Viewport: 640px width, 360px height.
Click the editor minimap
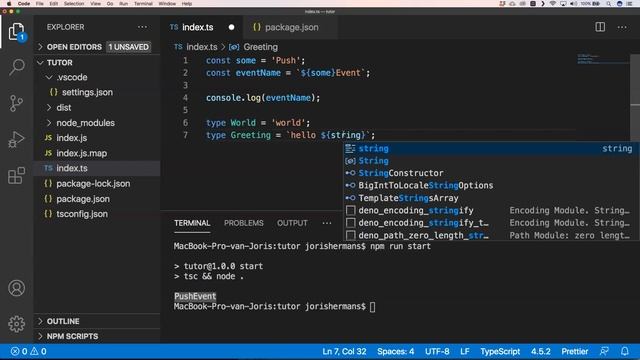(x=603, y=59)
